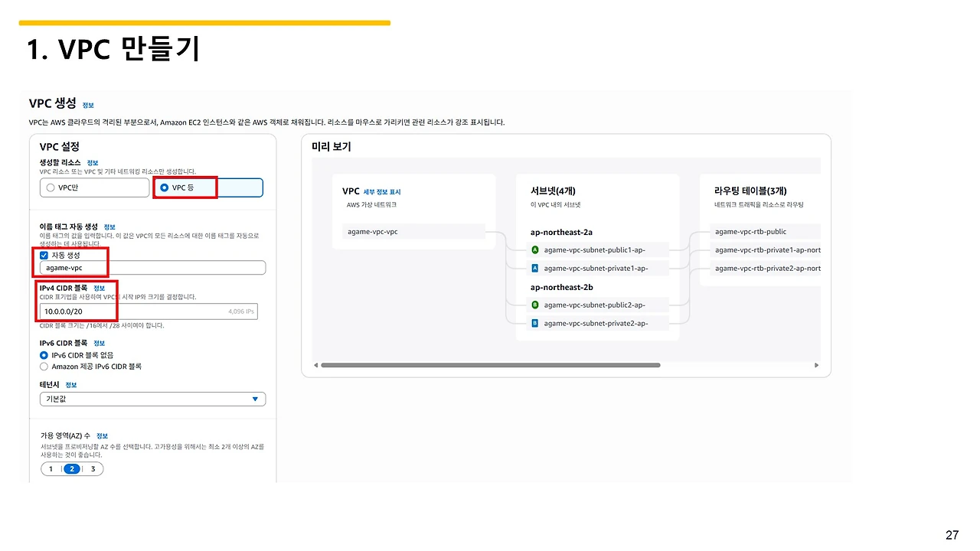Image resolution: width=980 pixels, height=551 pixels.
Task: Set availability zone count to 2
Action: [x=72, y=469]
